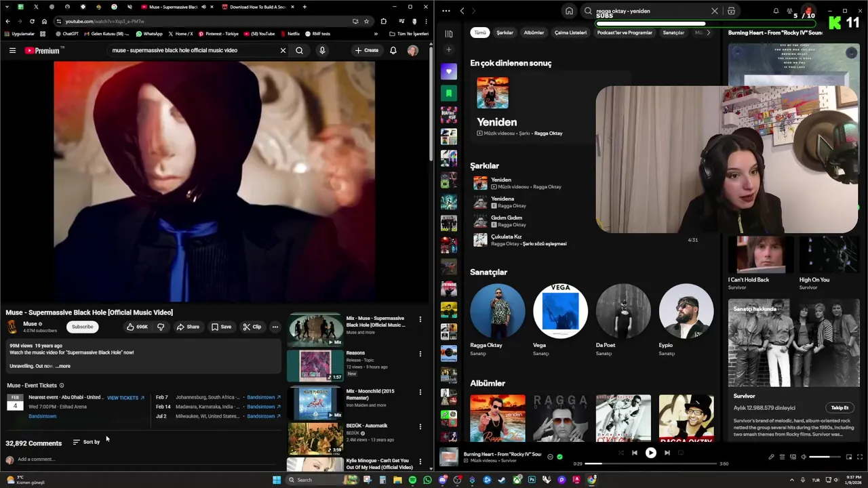Screen dimensions: 868x488
Task: Toggle shuffle in Spotify player
Action: pyautogui.click(x=620, y=453)
